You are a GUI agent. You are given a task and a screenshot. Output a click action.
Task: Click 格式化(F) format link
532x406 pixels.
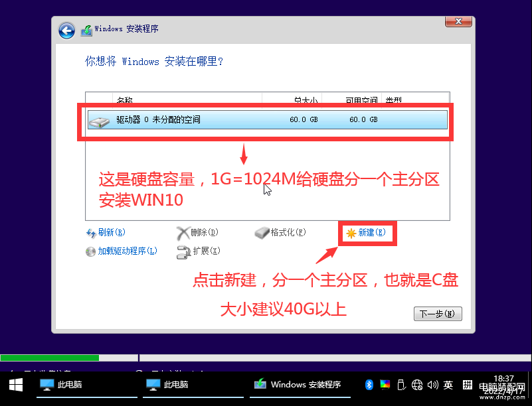288,232
